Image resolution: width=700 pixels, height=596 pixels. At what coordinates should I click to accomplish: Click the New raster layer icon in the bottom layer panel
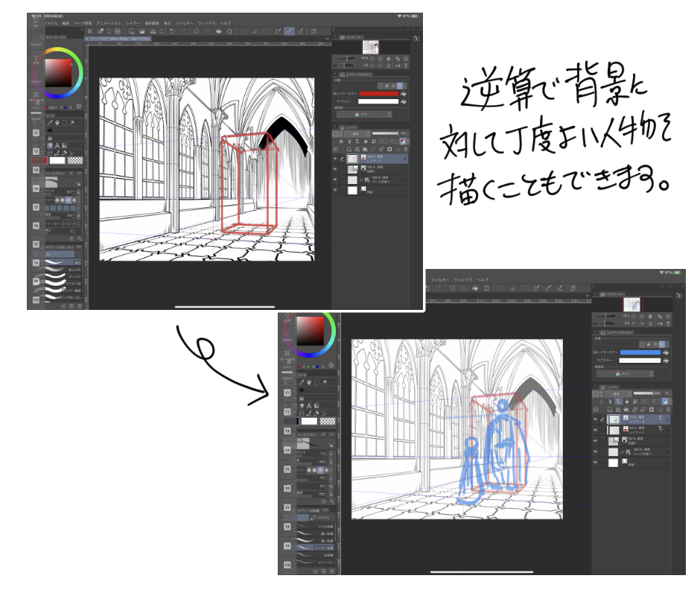tap(610, 409)
